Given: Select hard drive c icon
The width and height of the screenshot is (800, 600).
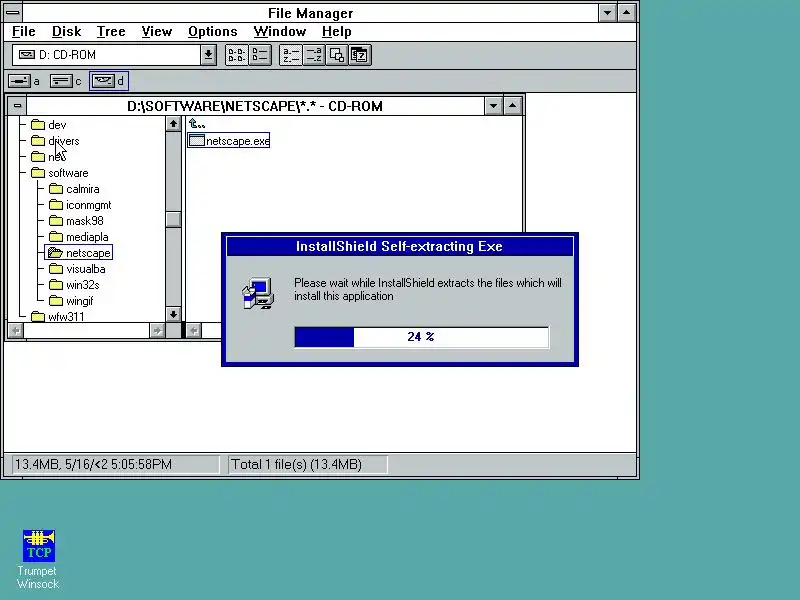Looking at the screenshot, I should point(61,81).
